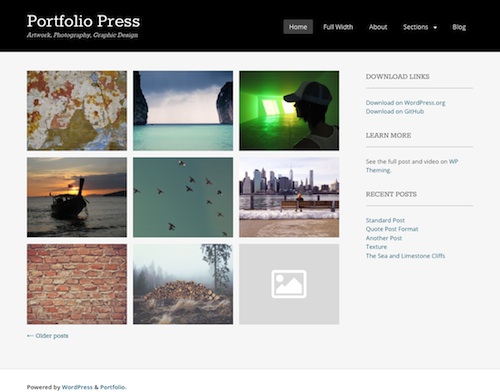Open the city skyline bench thumbnail

point(289,197)
